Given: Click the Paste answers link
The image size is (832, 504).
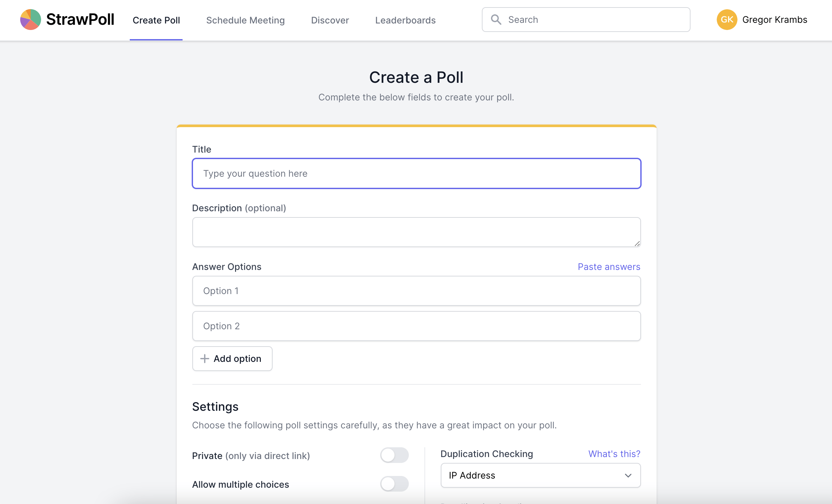Looking at the screenshot, I should click(609, 266).
